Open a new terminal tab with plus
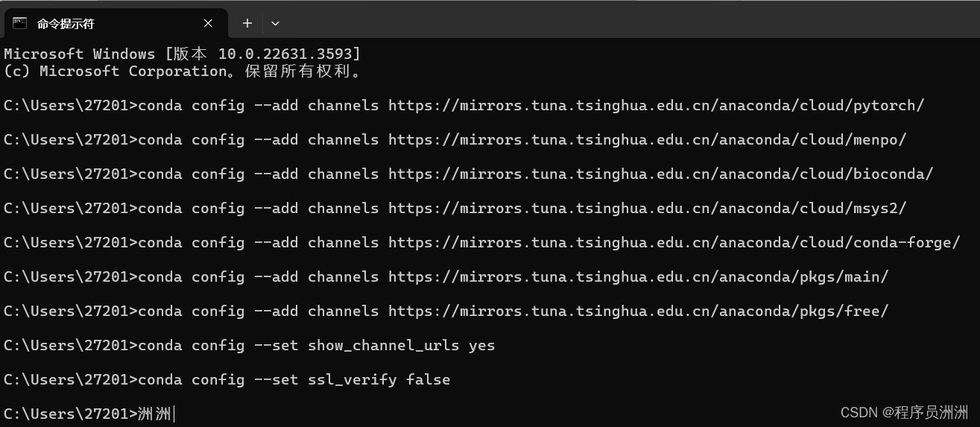This screenshot has width=980, height=427. [x=247, y=23]
